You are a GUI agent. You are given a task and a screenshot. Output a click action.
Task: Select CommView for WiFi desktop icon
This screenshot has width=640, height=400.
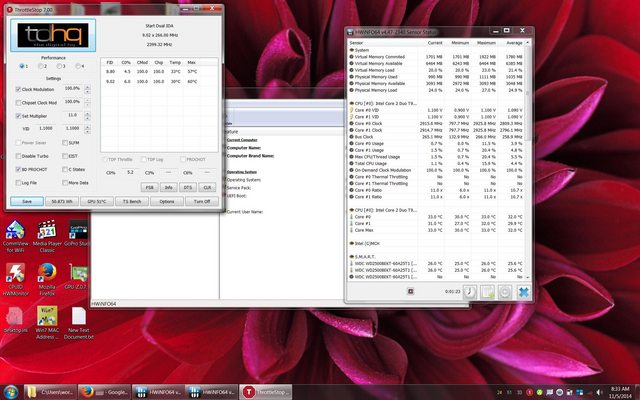tap(15, 236)
